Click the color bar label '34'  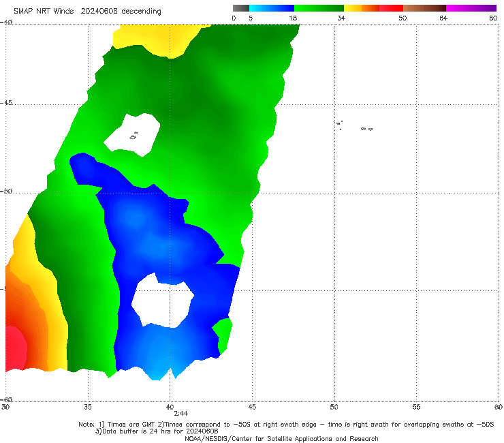(341, 18)
